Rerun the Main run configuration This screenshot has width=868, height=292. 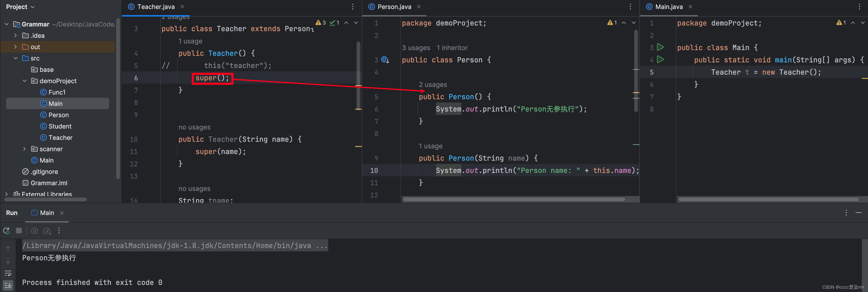pos(6,231)
